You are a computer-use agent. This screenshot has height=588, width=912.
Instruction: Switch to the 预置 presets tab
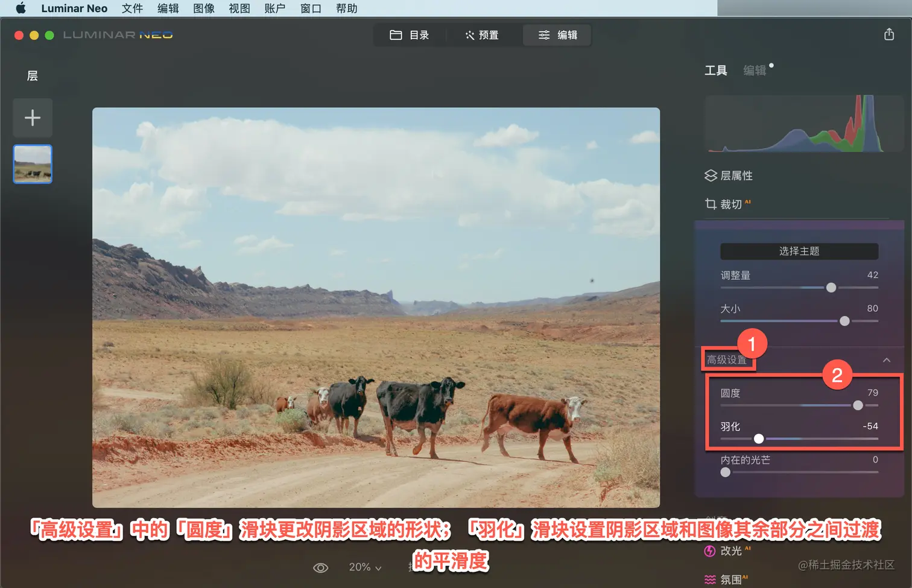[x=482, y=35]
